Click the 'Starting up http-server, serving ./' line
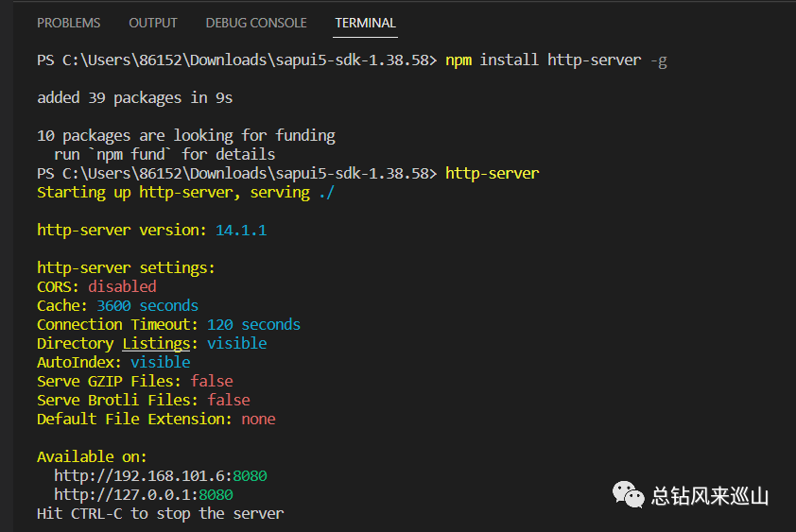Viewport: 796px width, 532px height. point(186,193)
